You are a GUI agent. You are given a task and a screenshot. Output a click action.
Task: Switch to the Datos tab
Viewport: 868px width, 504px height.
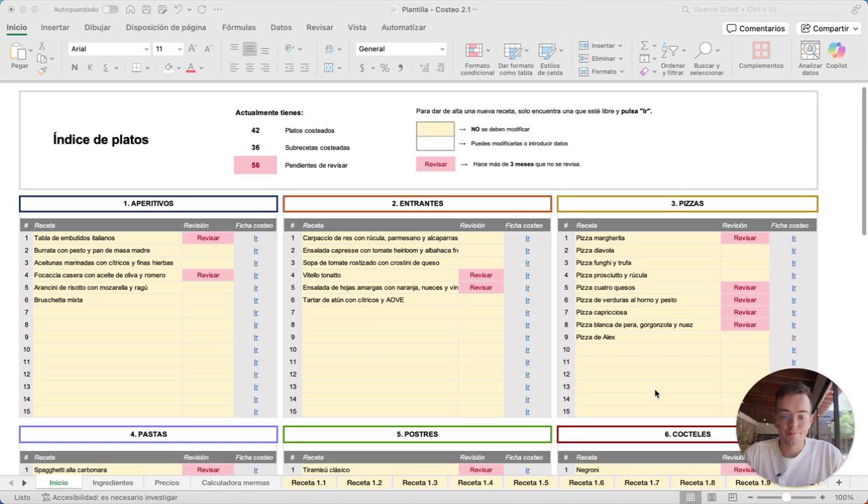click(281, 27)
